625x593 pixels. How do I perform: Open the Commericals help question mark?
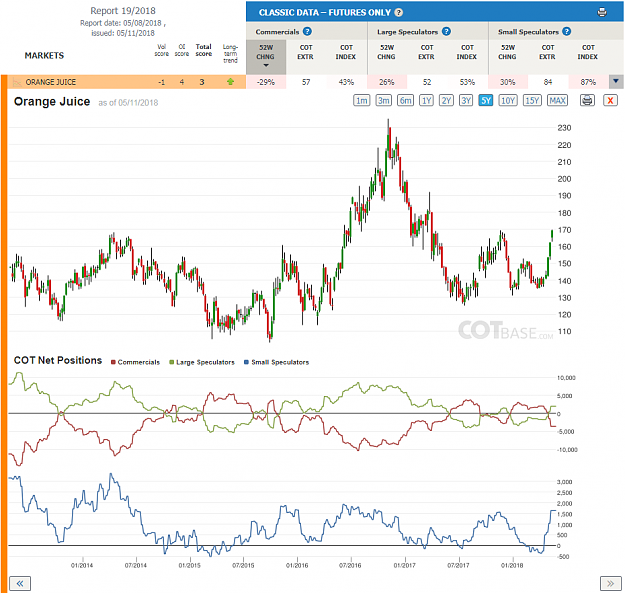(x=307, y=31)
